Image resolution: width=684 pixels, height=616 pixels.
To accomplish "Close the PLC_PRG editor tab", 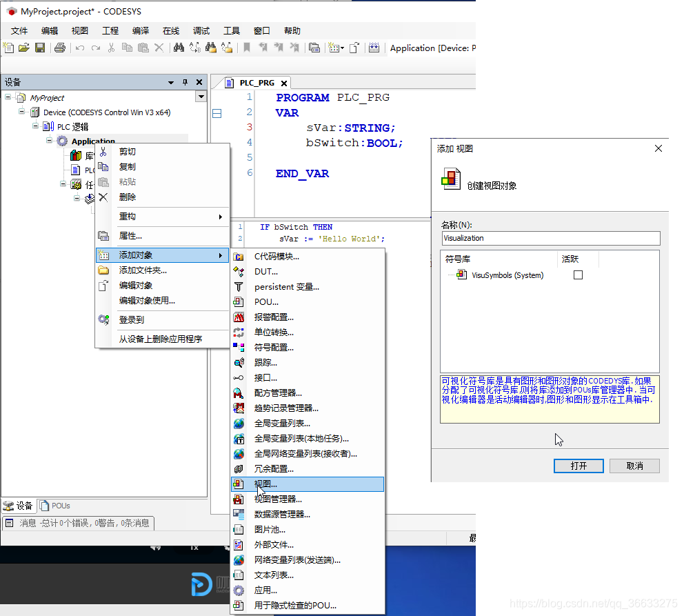I will point(284,83).
